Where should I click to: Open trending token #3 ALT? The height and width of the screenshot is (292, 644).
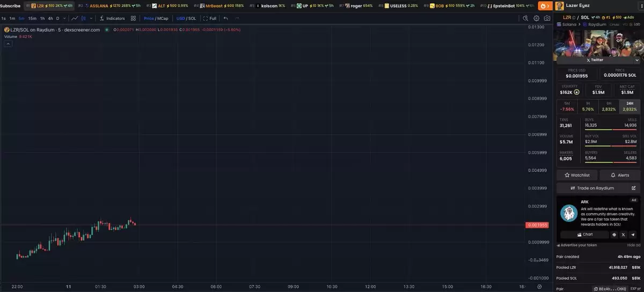pyautogui.click(x=167, y=5)
